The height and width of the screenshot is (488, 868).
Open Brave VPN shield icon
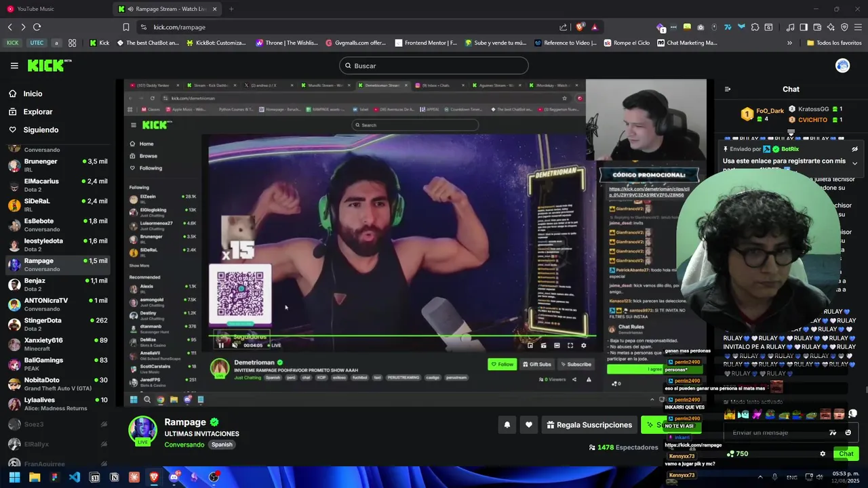844,27
